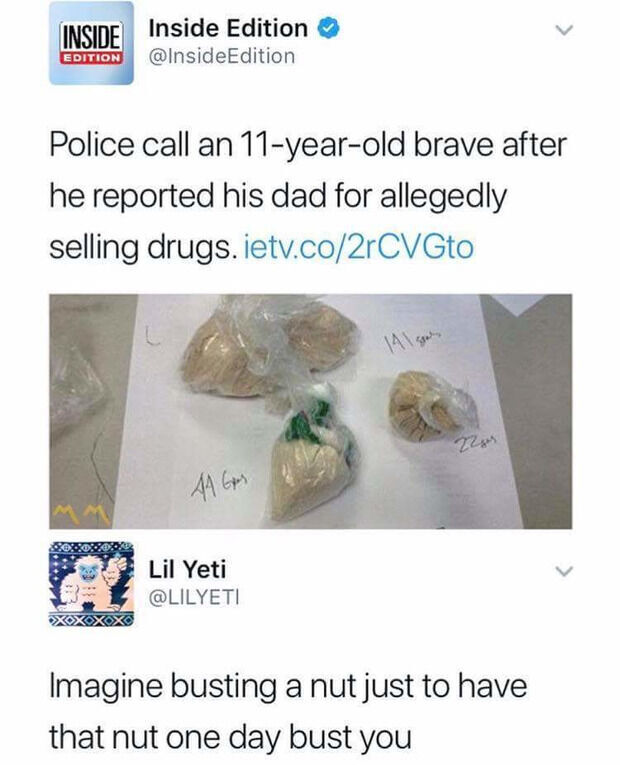This screenshot has width=620, height=765.
Task: Open Lil Yeti's profile picture
Action: tap(91, 584)
